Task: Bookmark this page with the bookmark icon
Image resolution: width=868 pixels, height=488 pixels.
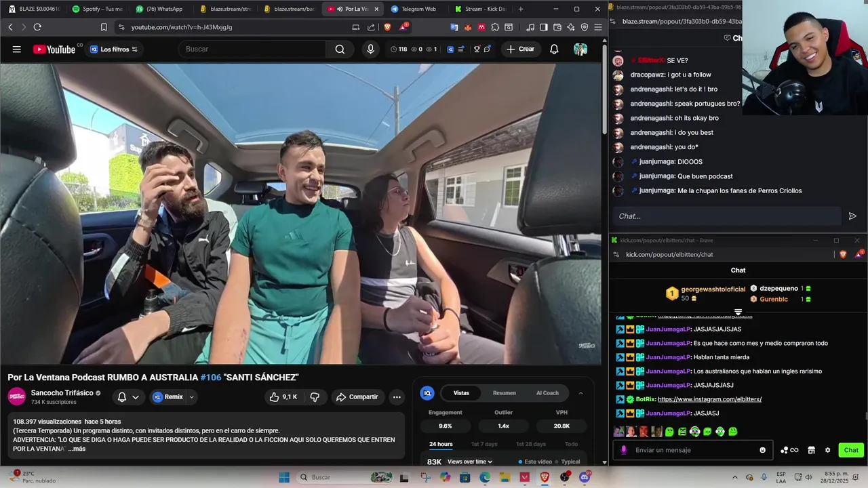Action: 104,27
